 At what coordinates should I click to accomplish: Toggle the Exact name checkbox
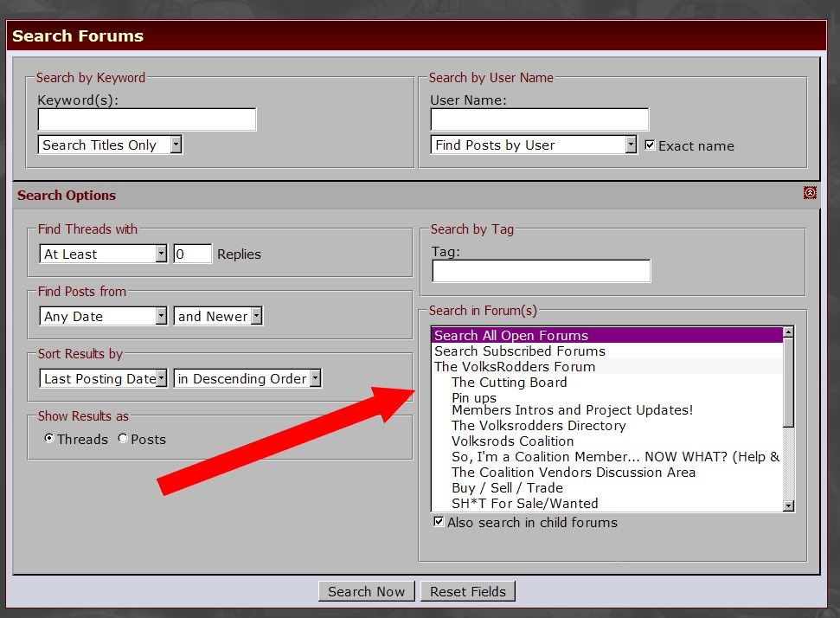[x=650, y=145]
